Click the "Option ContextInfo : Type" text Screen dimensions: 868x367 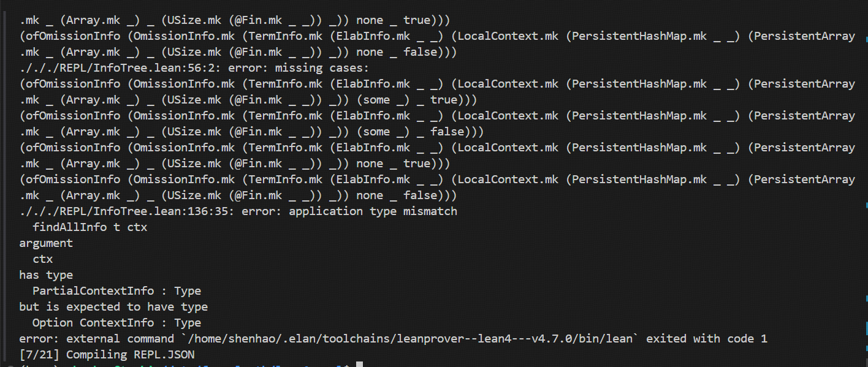tap(117, 323)
